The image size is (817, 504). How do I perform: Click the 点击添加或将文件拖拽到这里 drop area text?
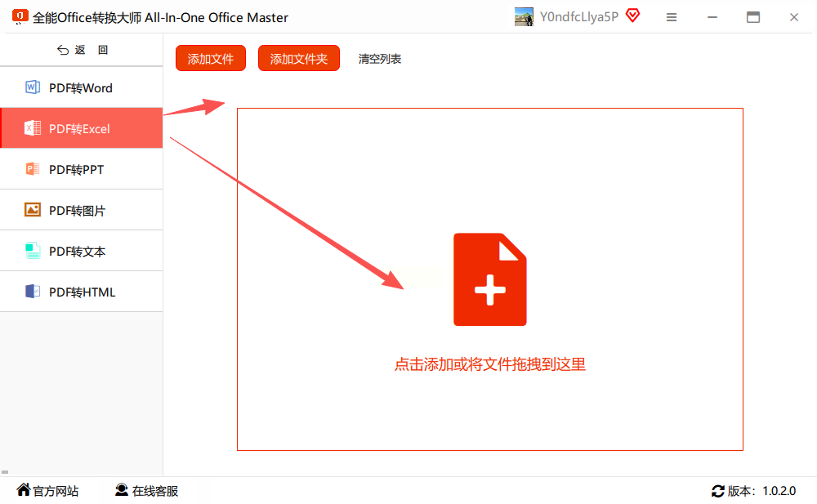point(489,364)
